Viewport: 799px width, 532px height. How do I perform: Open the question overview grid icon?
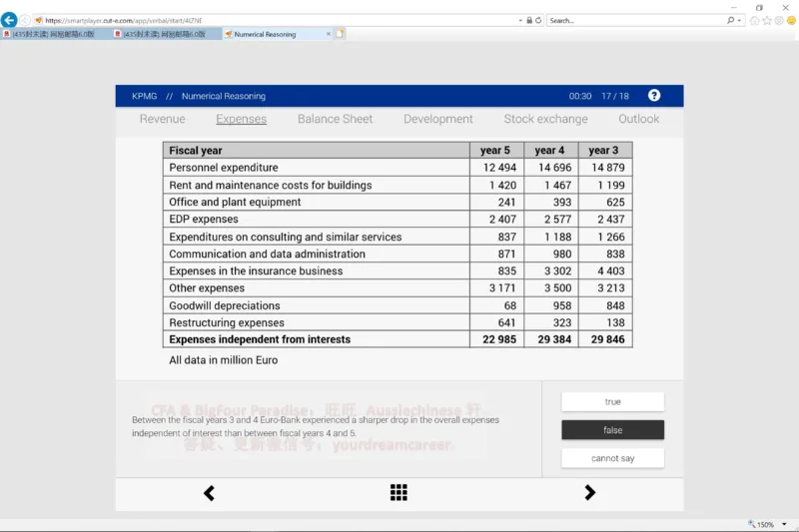(399, 492)
